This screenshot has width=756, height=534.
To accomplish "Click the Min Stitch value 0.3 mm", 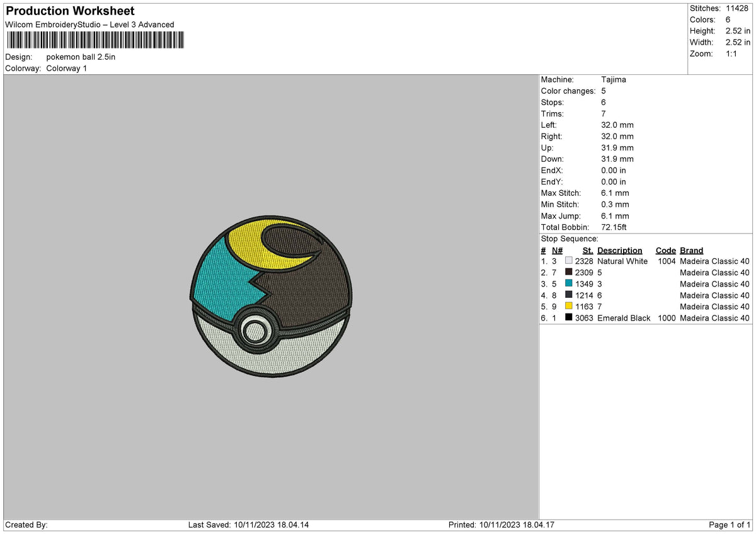I will [x=615, y=204].
